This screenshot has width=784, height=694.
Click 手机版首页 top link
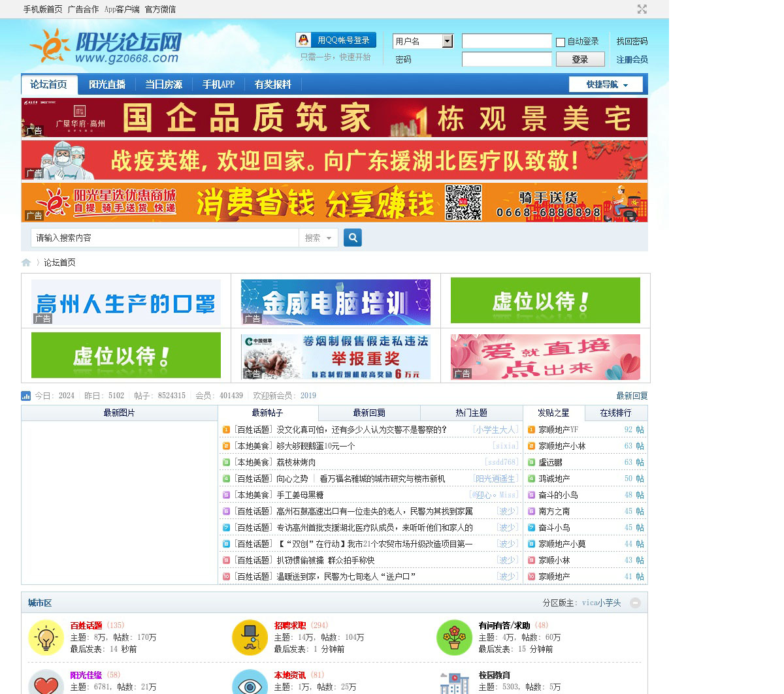(43, 9)
